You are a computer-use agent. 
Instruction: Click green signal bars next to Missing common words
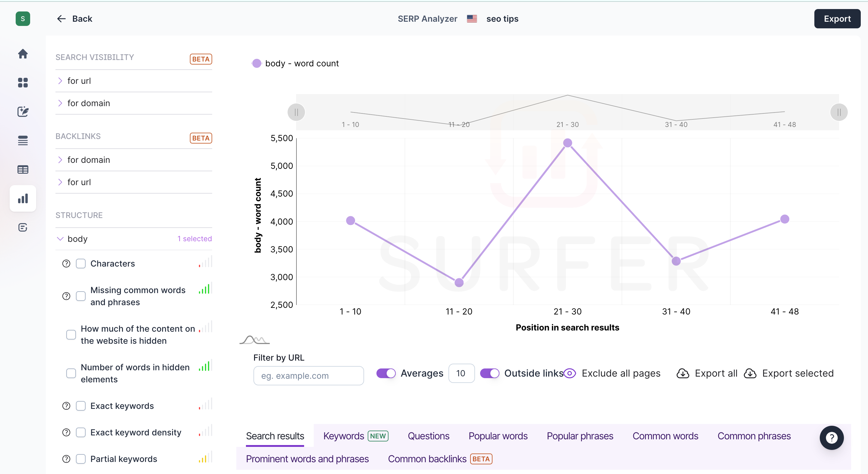coord(205,289)
